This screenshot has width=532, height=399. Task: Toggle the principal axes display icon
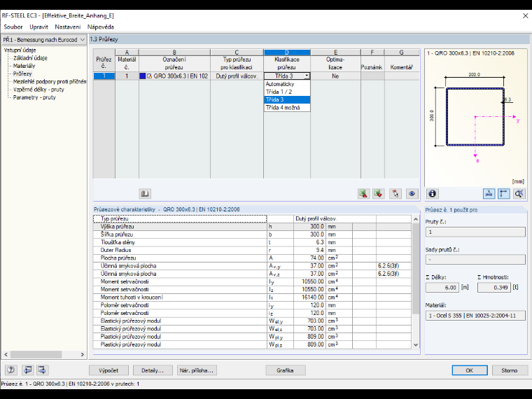(504, 194)
